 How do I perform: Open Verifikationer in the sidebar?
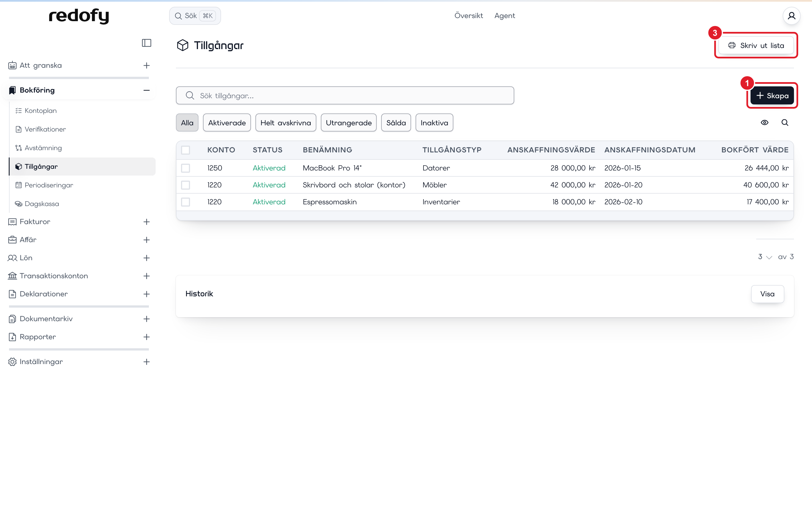(45, 129)
